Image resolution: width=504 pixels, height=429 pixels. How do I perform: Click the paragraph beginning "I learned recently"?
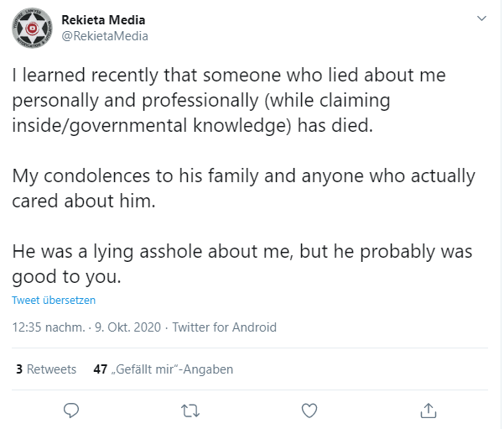[x=229, y=100]
